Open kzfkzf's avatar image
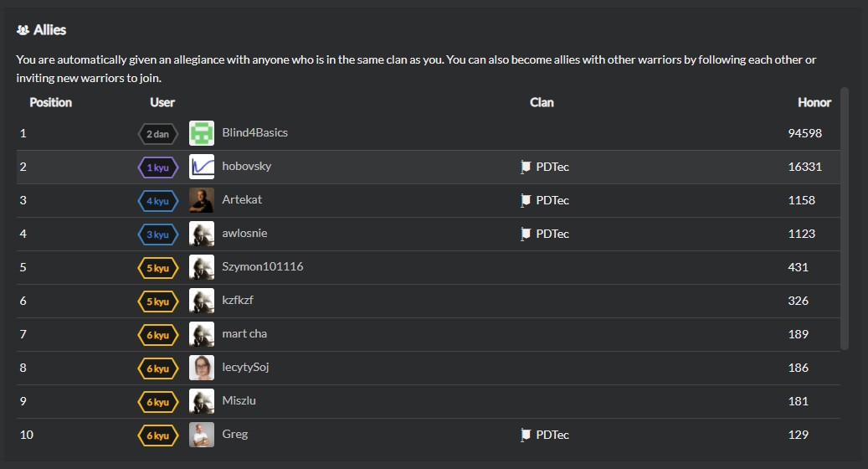Viewport: 868px width, 469px height. (202, 301)
